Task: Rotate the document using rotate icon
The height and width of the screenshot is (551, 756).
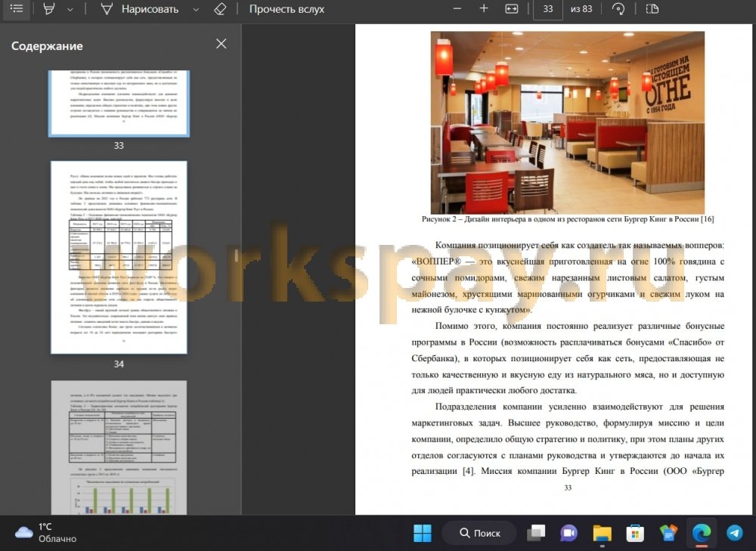Action: tap(618, 8)
